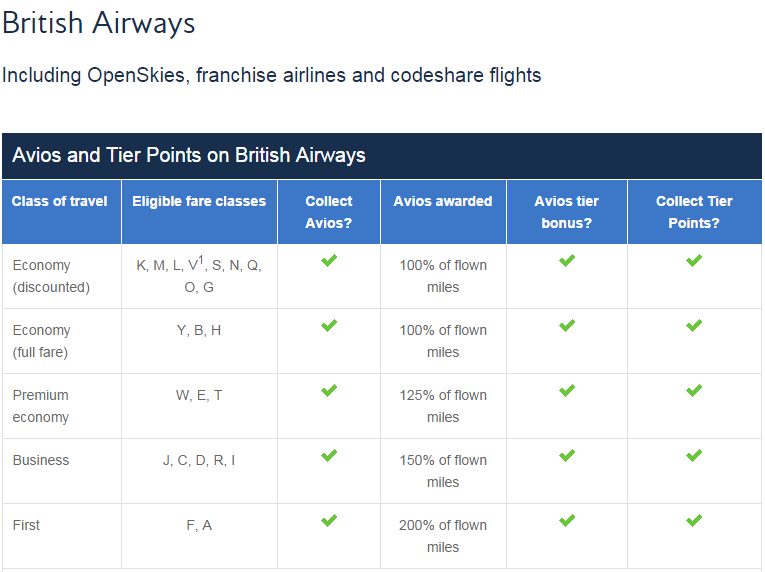Image resolution: width=765 pixels, height=572 pixels.
Task: Click the British Airways page heading
Action: click(x=99, y=23)
